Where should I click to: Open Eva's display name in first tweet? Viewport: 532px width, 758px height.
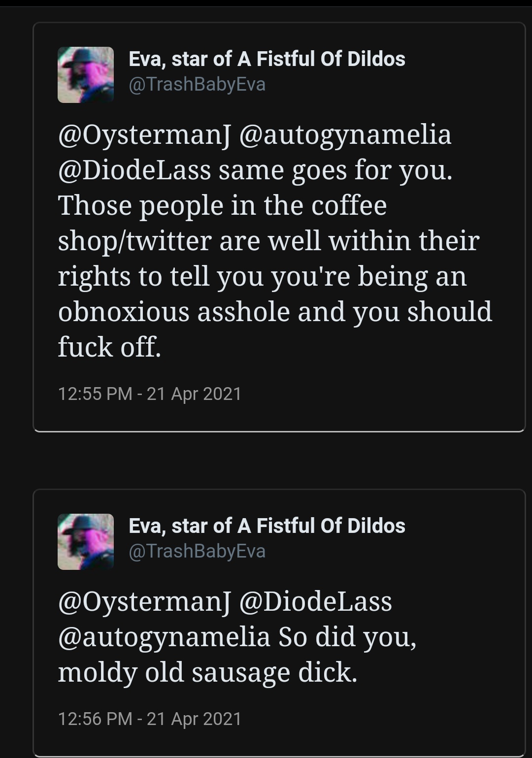267,59
